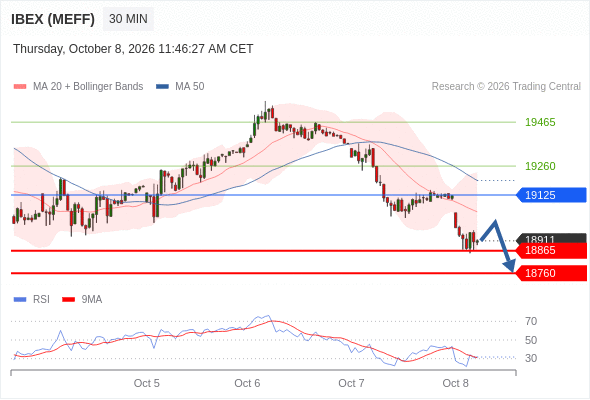Click the IBEX (MEFF) chart title
Image resolution: width=590 pixels, height=400 pixels.
(53, 19)
